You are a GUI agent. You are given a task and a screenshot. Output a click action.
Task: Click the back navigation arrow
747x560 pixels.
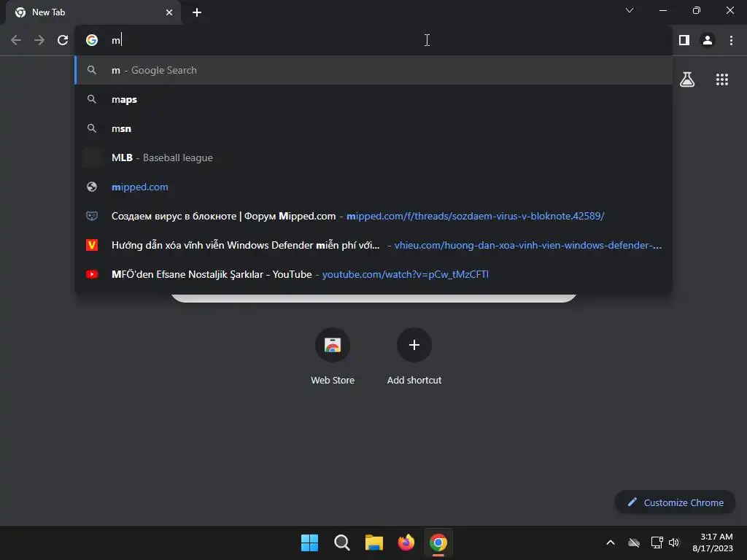click(16, 40)
